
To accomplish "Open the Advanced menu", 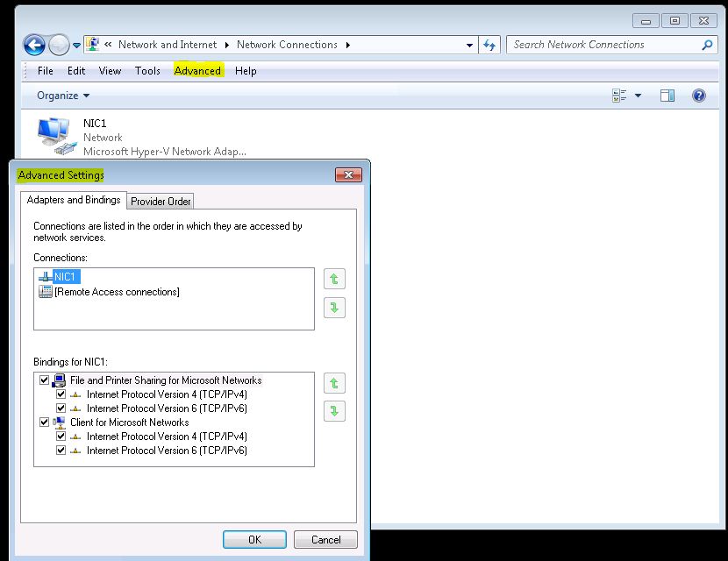I will 197,71.
